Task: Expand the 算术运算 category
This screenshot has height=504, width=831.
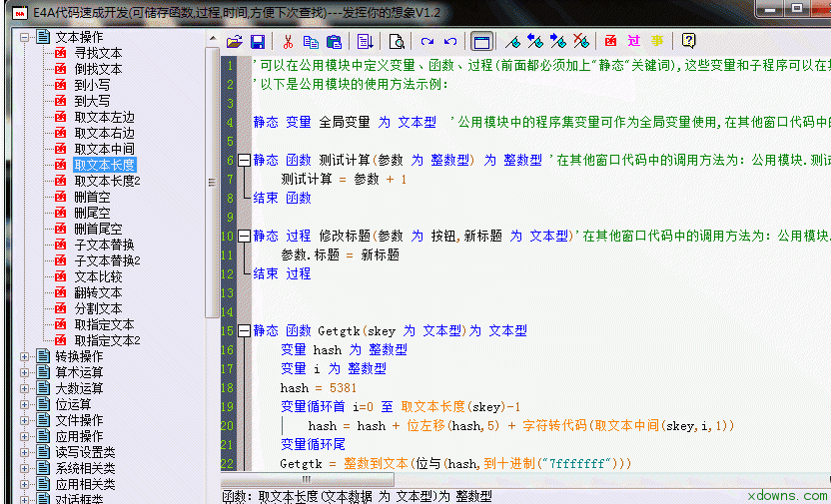Action: coord(24,372)
